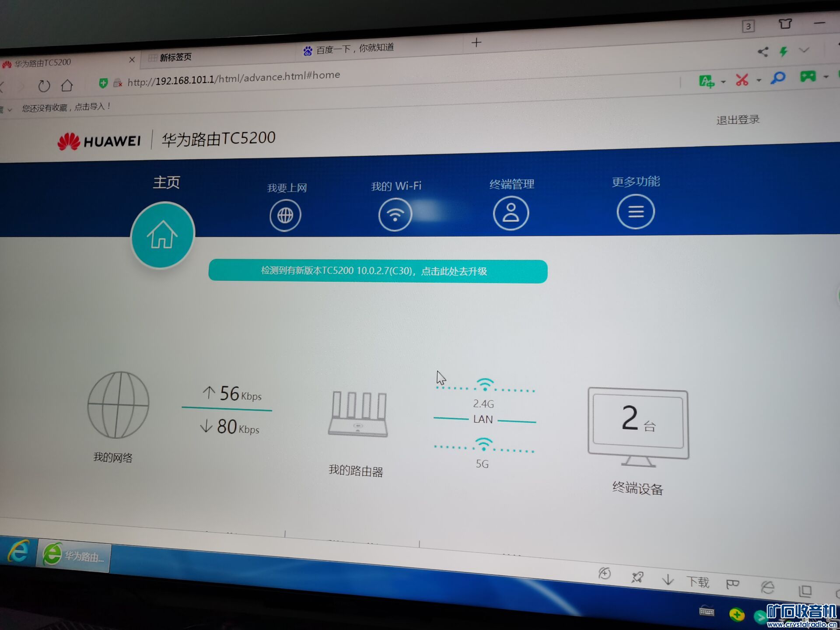Click 您还没有收藏，点击导入 bookmarks link
Image resolution: width=840 pixels, height=630 pixels.
[66, 107]
